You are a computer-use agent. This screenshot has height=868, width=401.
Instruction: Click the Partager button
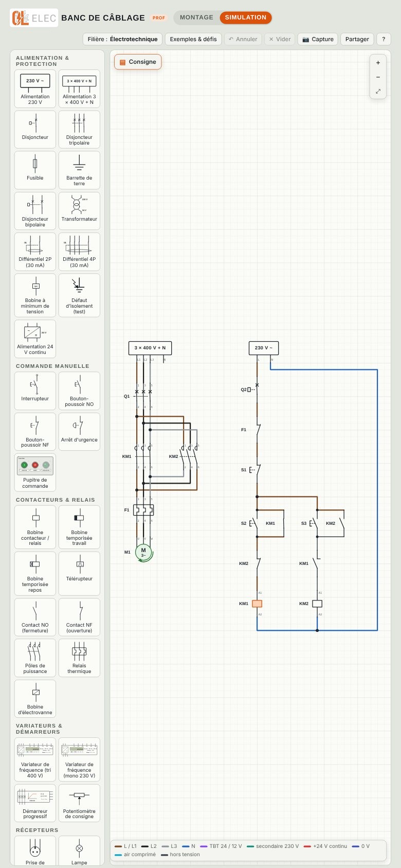(357, 39)
